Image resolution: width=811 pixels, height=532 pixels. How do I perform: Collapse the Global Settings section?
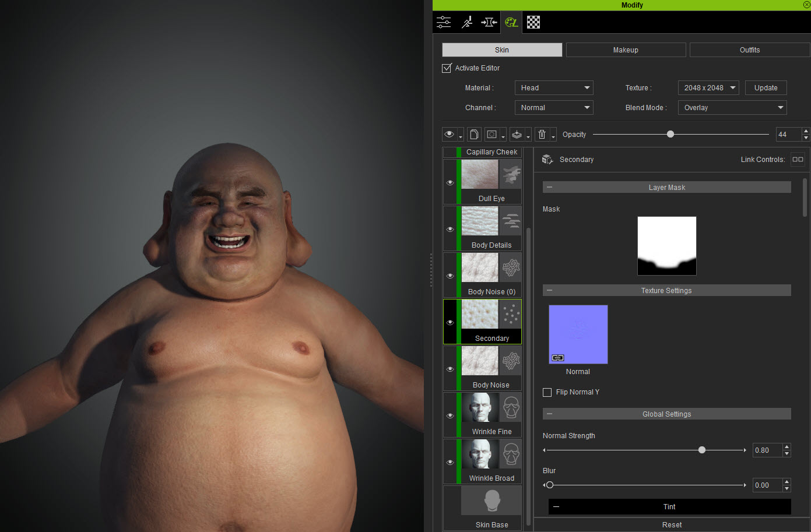(549, 414)
